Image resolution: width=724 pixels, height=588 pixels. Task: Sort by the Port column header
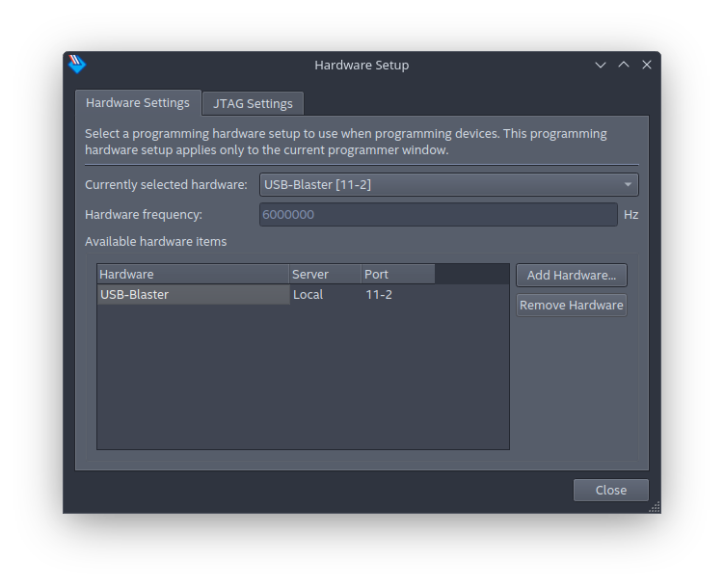point(397,275)
